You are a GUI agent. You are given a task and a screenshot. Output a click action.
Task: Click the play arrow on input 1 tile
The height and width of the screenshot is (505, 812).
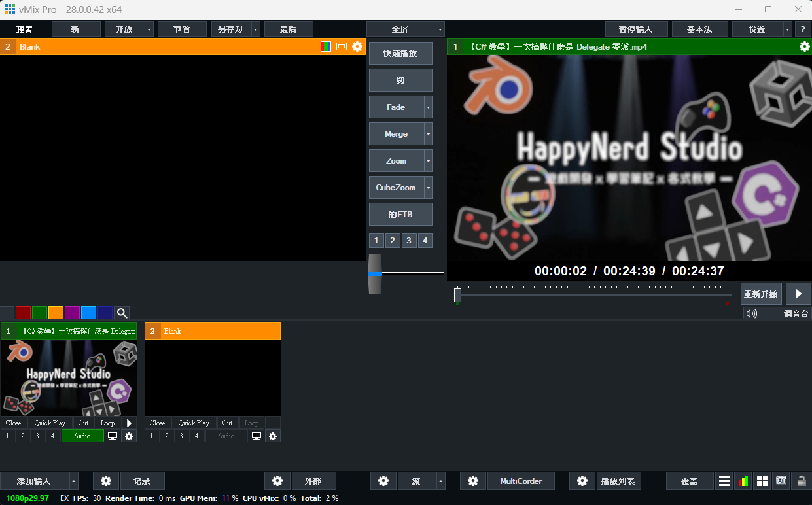click(x=129, y=423)
